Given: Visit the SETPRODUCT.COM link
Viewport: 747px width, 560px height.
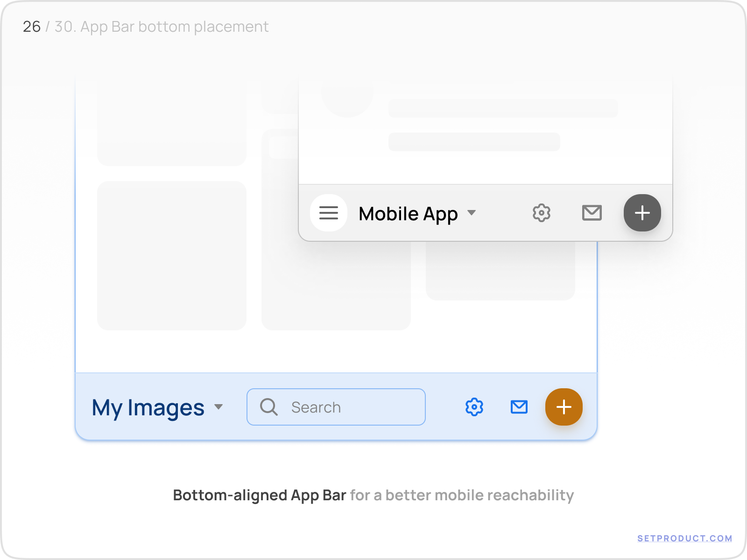Looking at the screenshot, I should coord(685,538).
